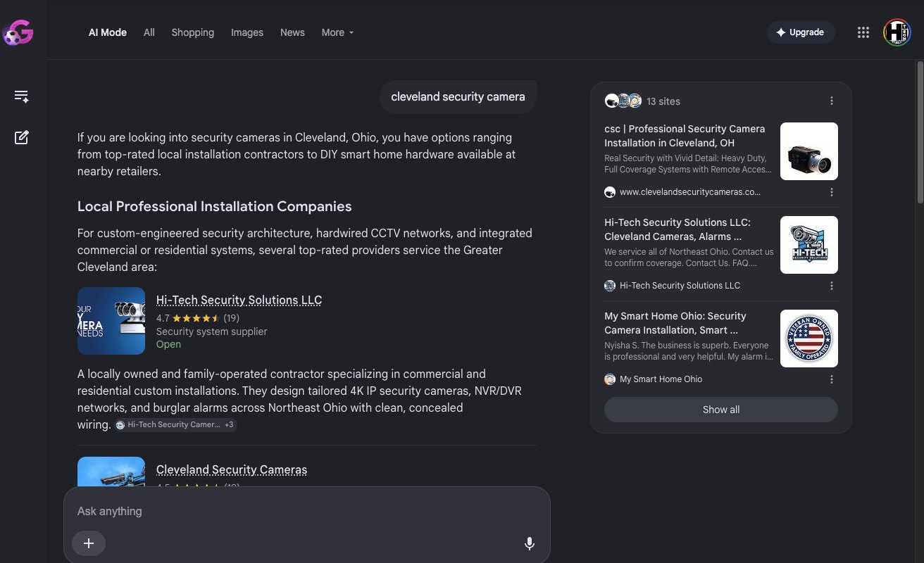Click the Hi-Tech listing business thumbnail
This screenshot has height=563, width=924.
(x=111, y=321)
